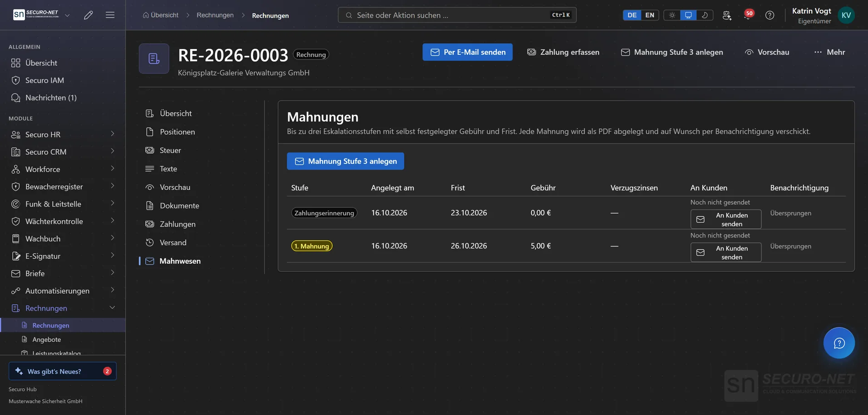Viewport: 868px width, 415px height.
Task: Go to Übersicht breadcrumb link
Action: click(161, 15)
